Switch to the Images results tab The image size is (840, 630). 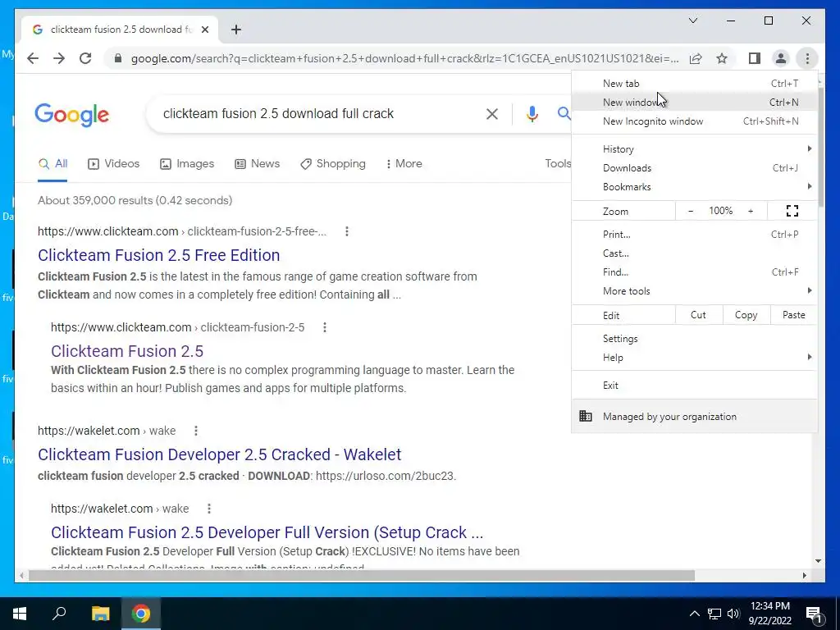click(x=187, y=163)
